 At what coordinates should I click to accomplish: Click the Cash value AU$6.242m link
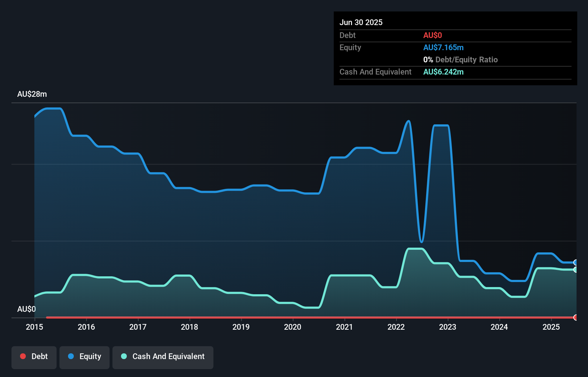tap(443, 72)
